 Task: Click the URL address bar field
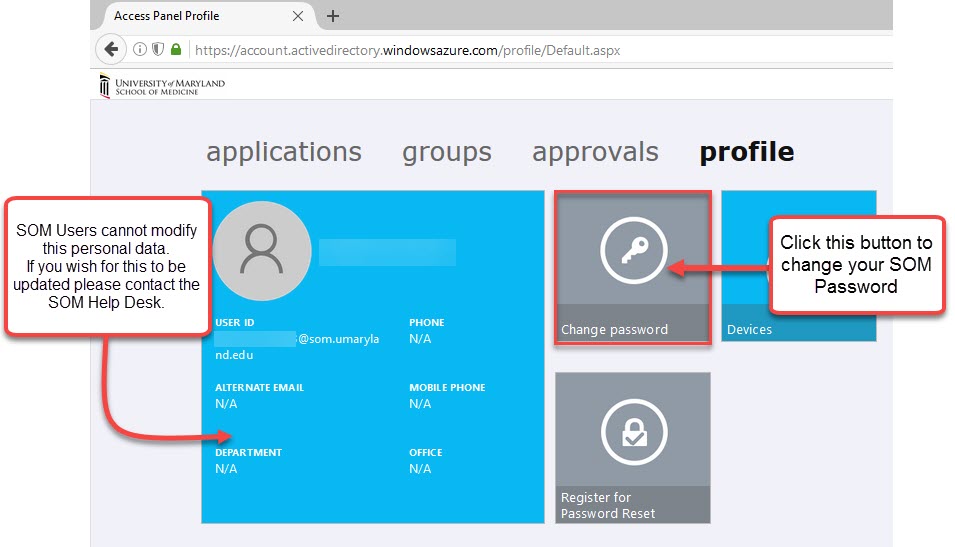point(500,50)
